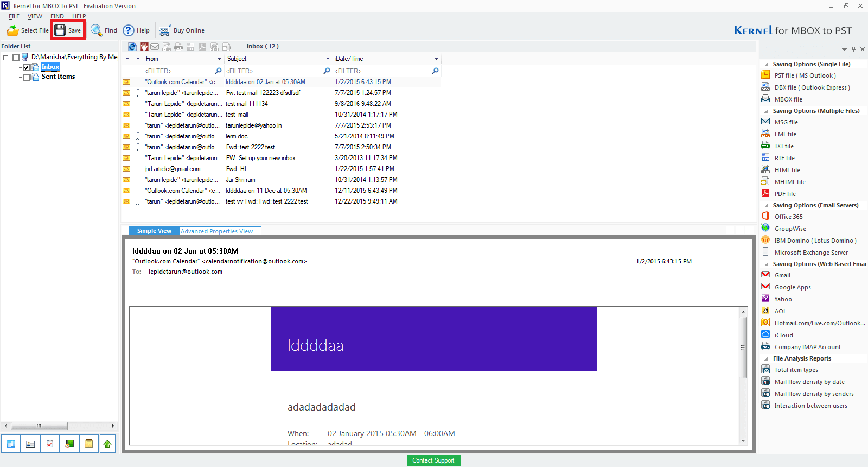This screenshot has height=467, width=868.
Task: Choose GroupWise saving option
Action: (x=783, y=229)
